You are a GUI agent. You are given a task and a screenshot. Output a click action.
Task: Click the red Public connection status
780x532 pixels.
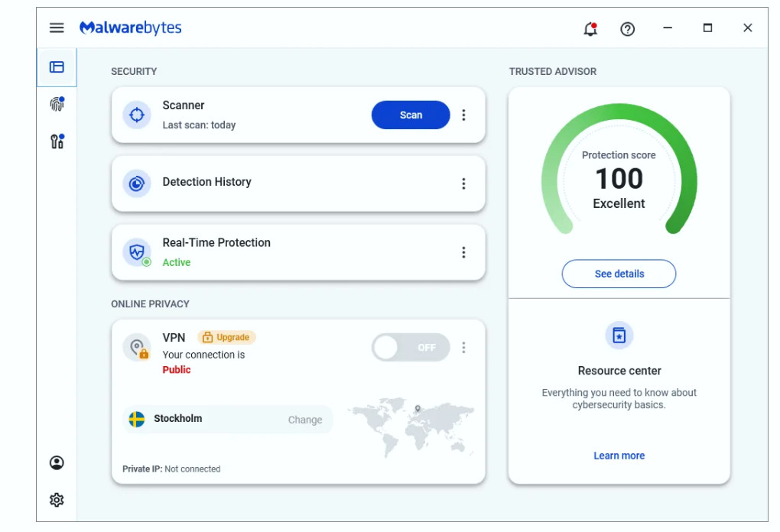(x=177, y=369)
